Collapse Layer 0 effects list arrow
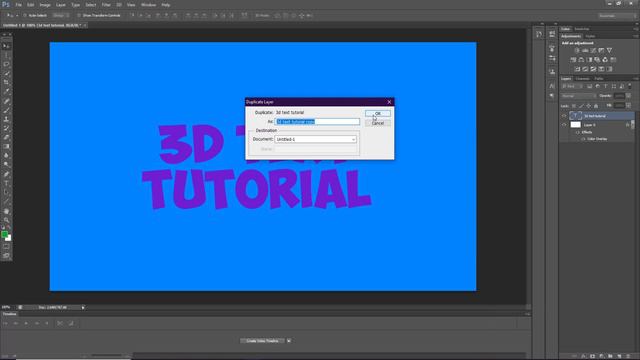 [x=633, y=125]
